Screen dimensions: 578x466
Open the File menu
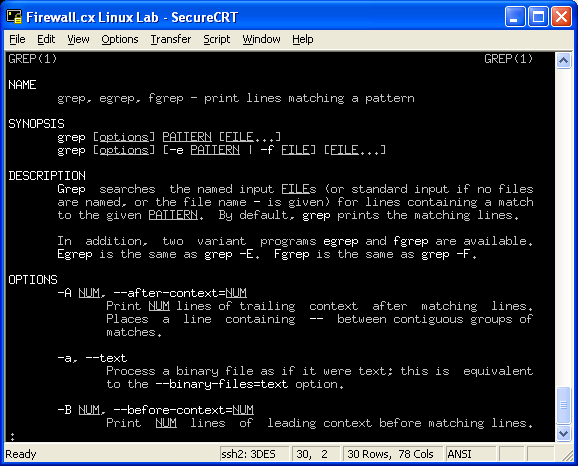tap(17, 39)
